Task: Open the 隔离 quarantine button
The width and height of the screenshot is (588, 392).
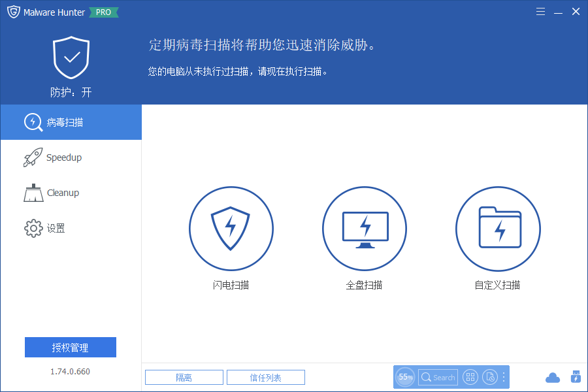Action: tap(184, 377)
